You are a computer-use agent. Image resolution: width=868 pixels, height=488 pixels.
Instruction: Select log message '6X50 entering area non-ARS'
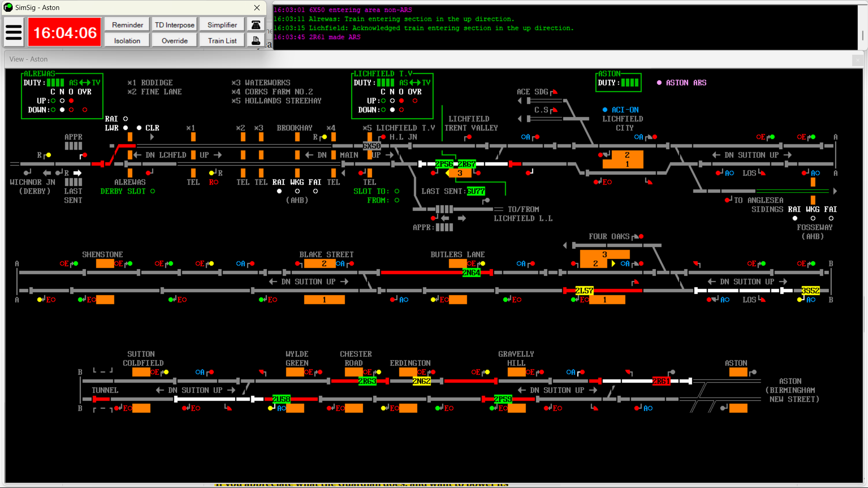(342, 10)
